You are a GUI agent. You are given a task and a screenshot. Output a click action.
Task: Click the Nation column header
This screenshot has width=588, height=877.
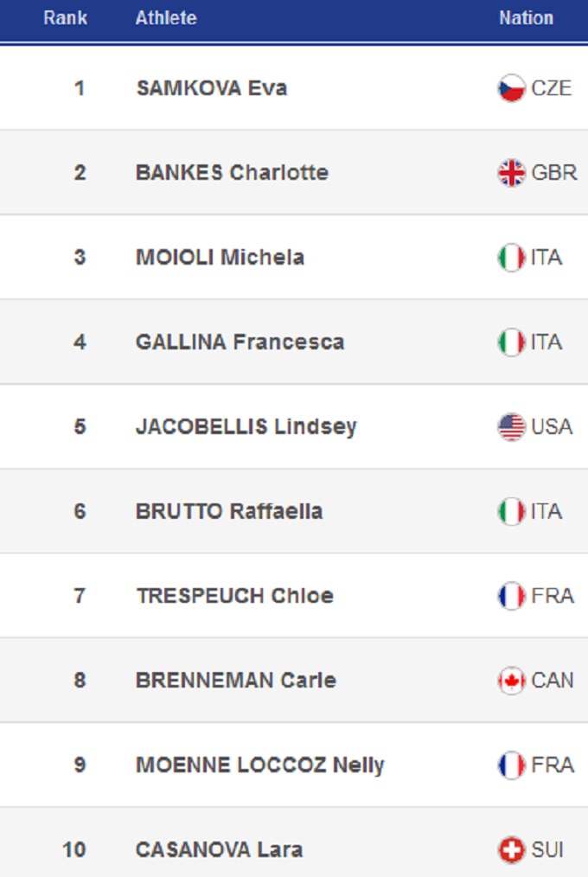point(526,18)
